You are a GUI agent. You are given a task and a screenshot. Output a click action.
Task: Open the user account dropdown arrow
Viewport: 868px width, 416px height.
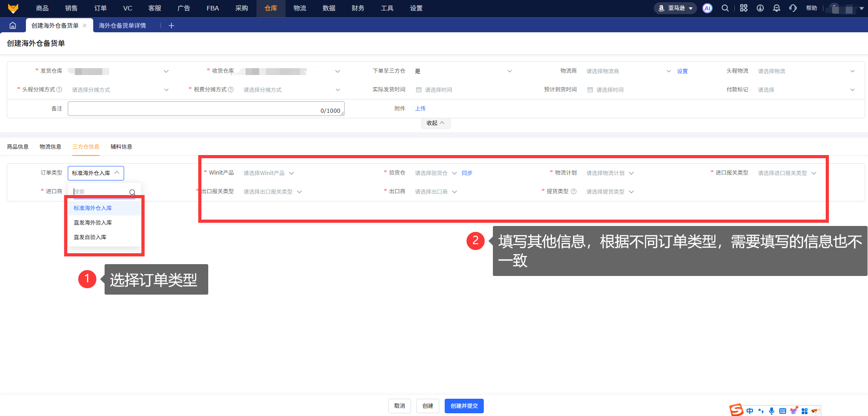(x=861, y=8)
